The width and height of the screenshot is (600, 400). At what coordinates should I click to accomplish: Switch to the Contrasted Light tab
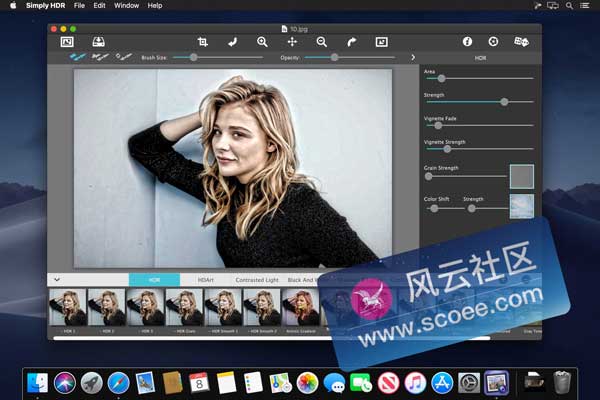click(258, 280)
